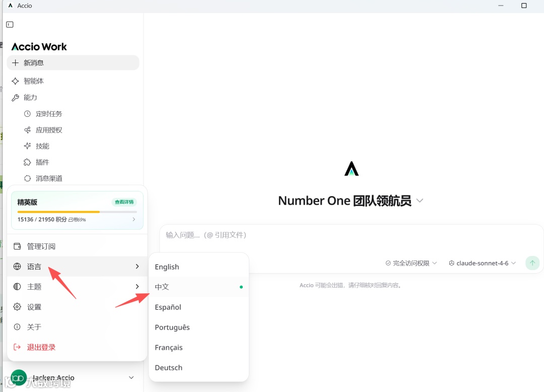Click the 15136 / 21950 积分 text
This screenshot has width=544, height=392.
[x=42, y=220]
